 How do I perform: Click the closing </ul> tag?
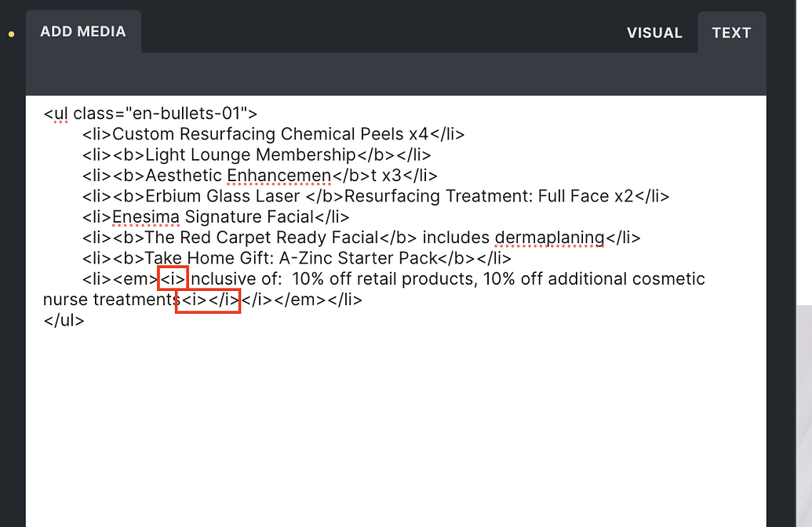64,320
